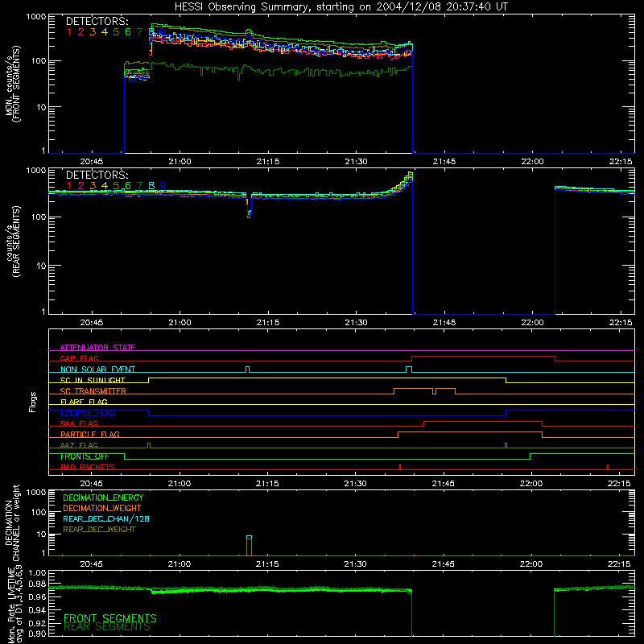The height and width of the screenshot is (644, 644).
Task: Click '21:00' tick under front segments plot
Action: 180,162
